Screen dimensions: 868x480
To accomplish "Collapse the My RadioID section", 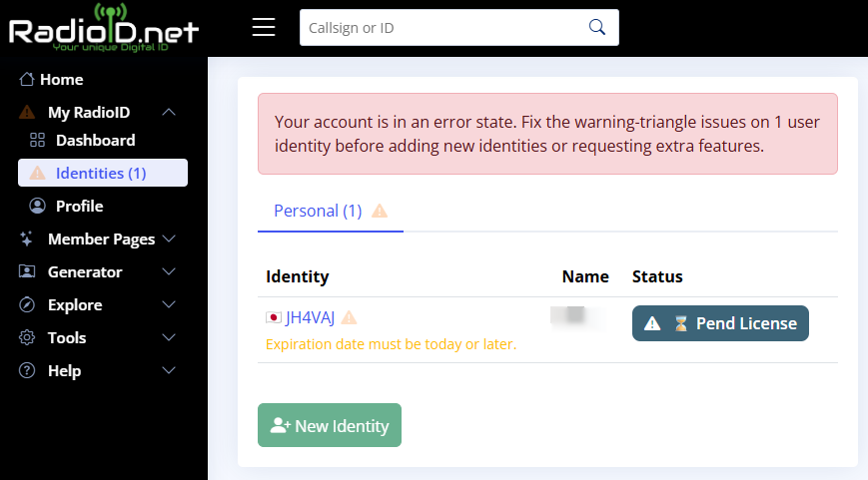I will pyautogui.click(x=169, y=113).
